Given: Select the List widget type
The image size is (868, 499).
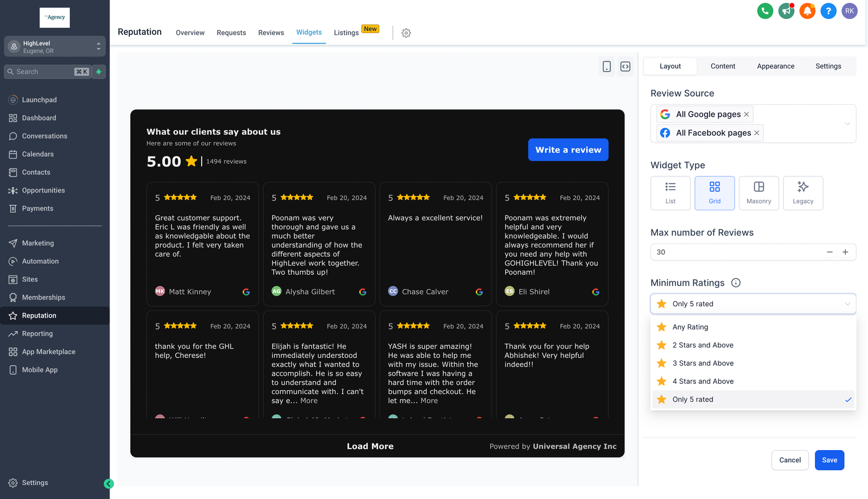Looking at the screenshot, I should click(671, 193).
